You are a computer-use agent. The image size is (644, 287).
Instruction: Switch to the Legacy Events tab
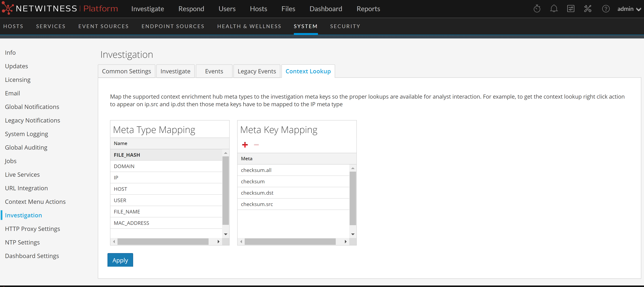pyautogui.click(x=257, y=71)
